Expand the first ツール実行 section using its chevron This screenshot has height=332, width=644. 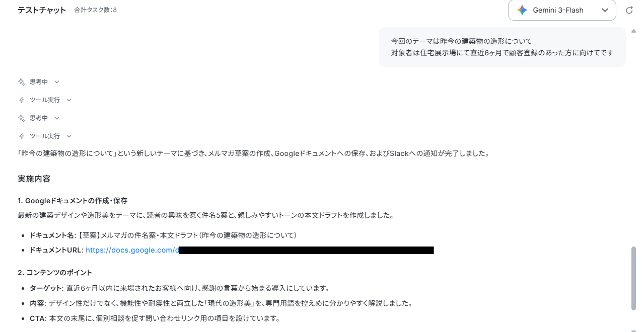pyautogui.click(x=69, y=100)
